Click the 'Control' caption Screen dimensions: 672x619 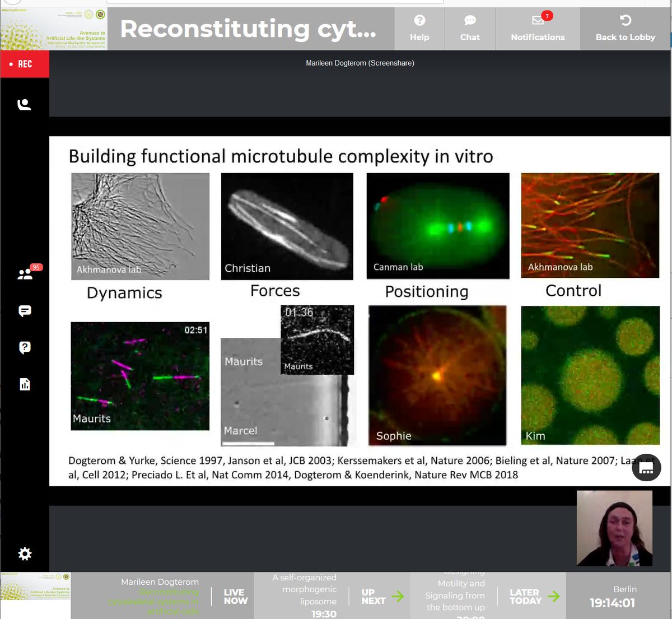[573, 291]
